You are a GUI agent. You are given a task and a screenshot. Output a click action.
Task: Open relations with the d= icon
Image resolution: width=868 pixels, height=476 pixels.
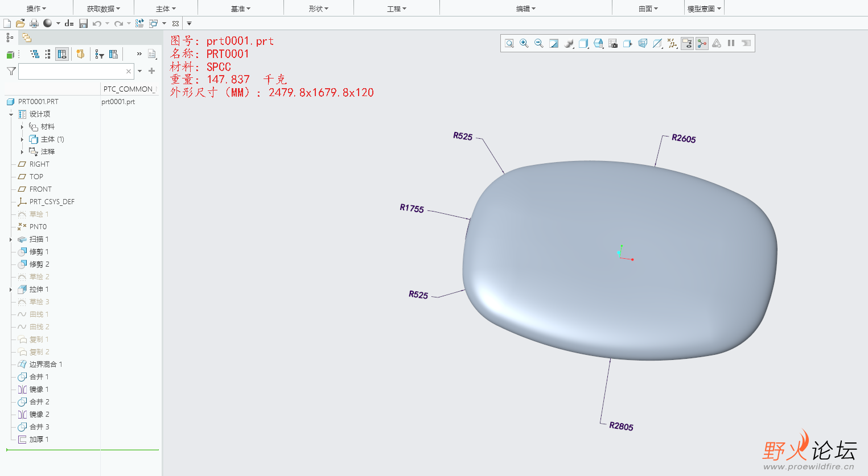point(69,23)
